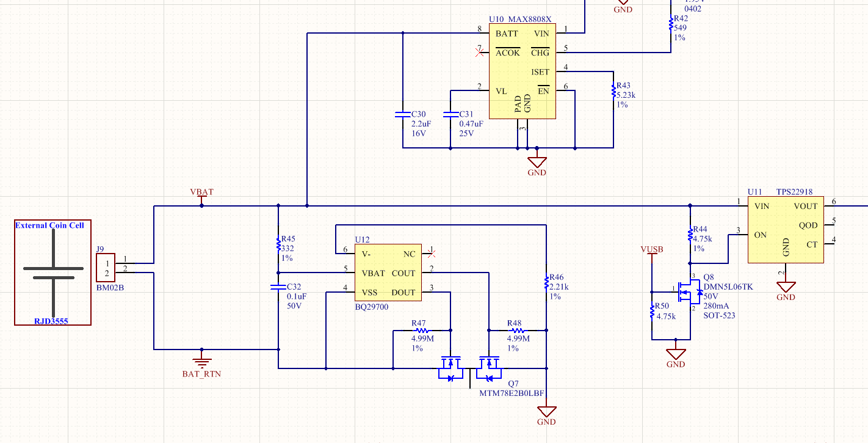
Task: Click the RJD3555 battery part label
Action: (51, 321)
